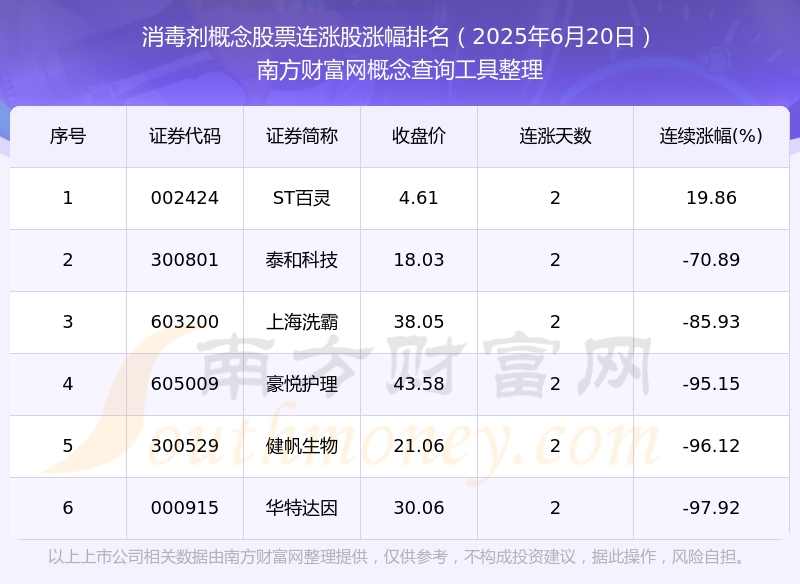Click the gain value -95.15
Viewport: 800px width, 584px height.
point(711,384)
